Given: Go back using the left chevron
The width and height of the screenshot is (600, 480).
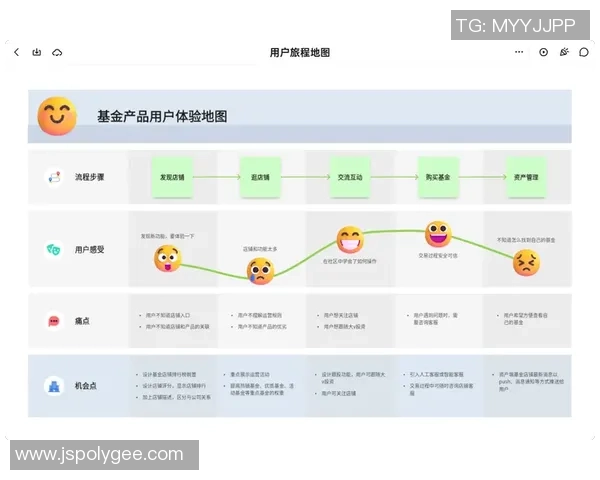Looking at the screenshot, I should click(x=16, y=52).
